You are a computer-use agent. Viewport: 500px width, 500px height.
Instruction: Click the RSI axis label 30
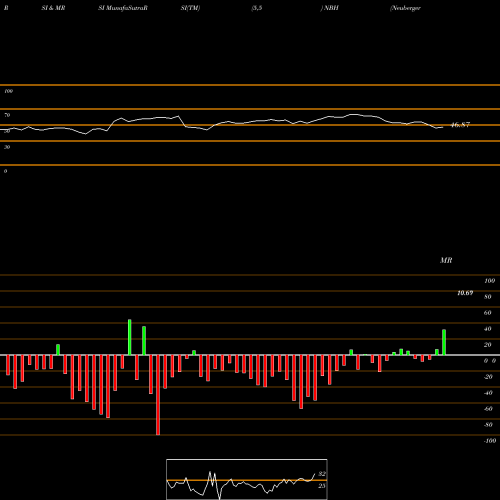[7, 147]
